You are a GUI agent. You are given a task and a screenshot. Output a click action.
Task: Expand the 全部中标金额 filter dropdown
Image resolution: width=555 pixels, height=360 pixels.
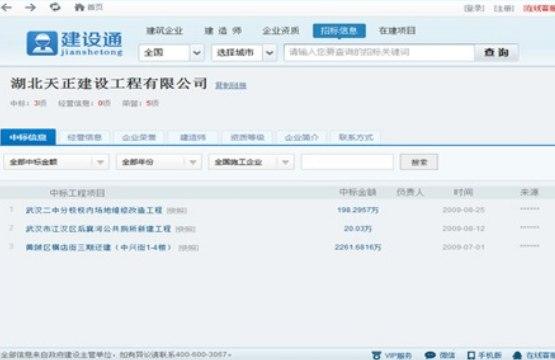click(x=56, y=162)
